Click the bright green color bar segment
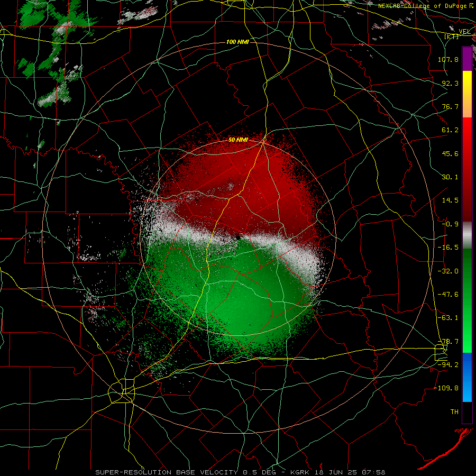476x476 pixels. pos(467,300)
